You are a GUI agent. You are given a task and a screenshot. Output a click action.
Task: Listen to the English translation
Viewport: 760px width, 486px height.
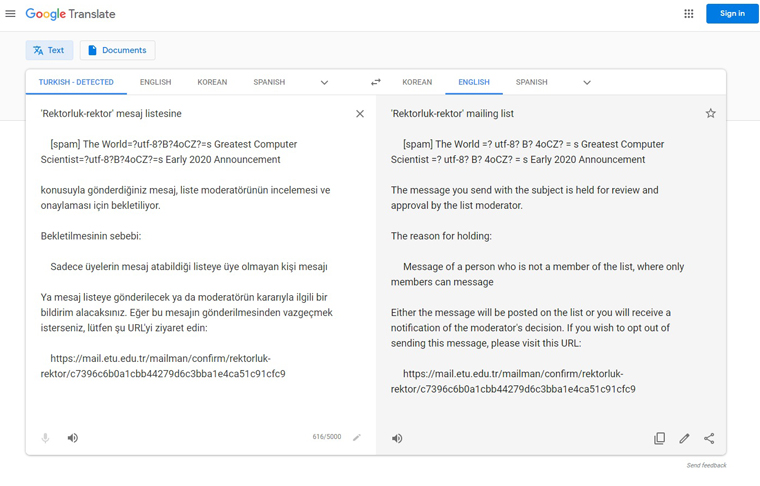(x=397, y=439)
